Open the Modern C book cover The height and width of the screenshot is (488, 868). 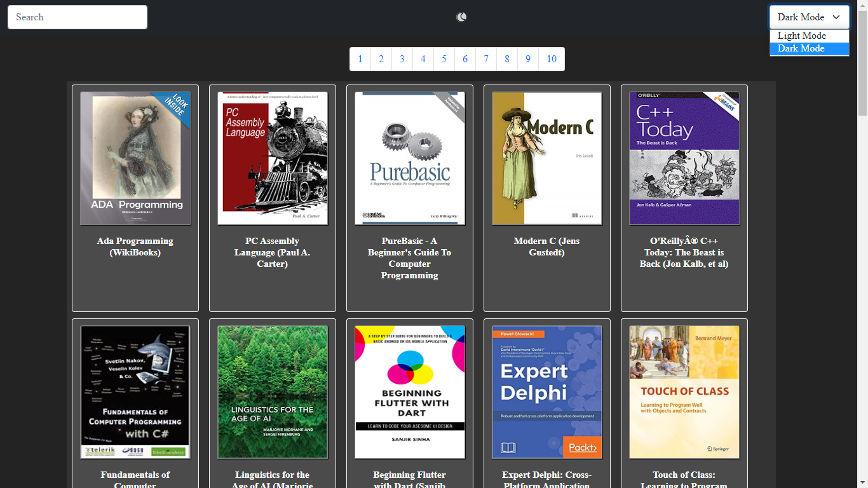pos(547,158)
